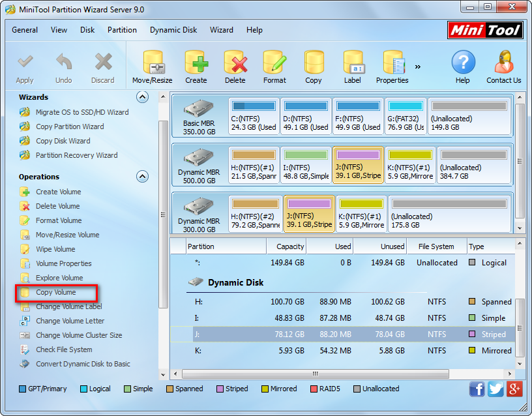Click the horizontal scrollbar in partition list
532x416 pixels.
point(315,374)
